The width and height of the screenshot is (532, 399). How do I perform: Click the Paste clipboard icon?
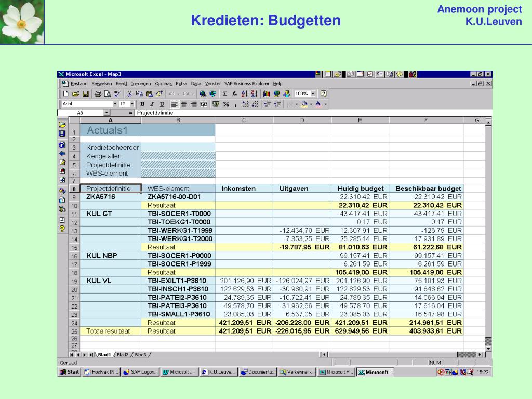coord(149,94)
